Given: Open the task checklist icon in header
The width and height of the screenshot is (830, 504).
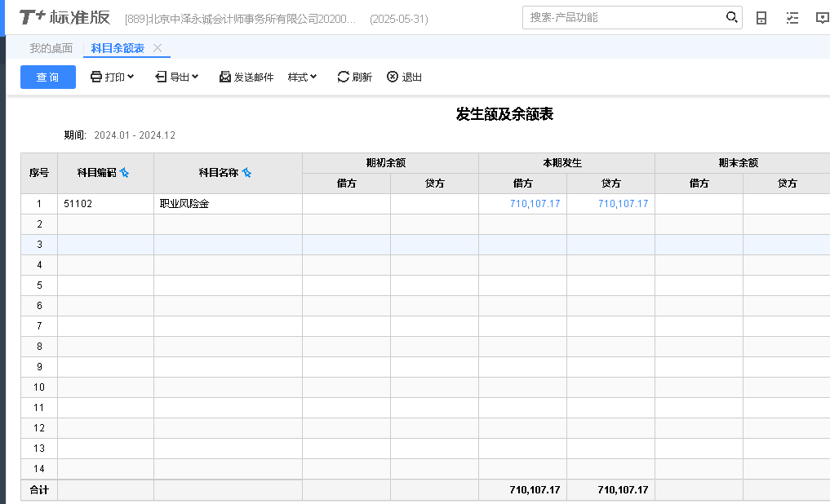Looking at the screenshot, I should (x=792, y=18).
